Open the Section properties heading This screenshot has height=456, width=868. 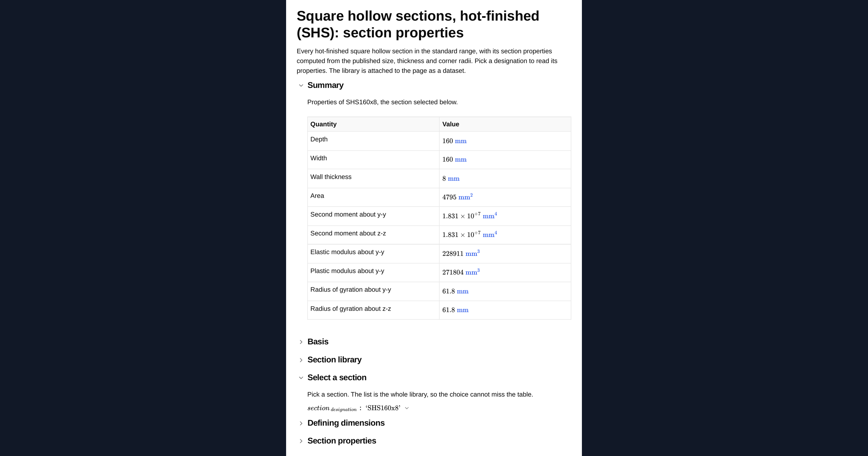click(342, 441)
